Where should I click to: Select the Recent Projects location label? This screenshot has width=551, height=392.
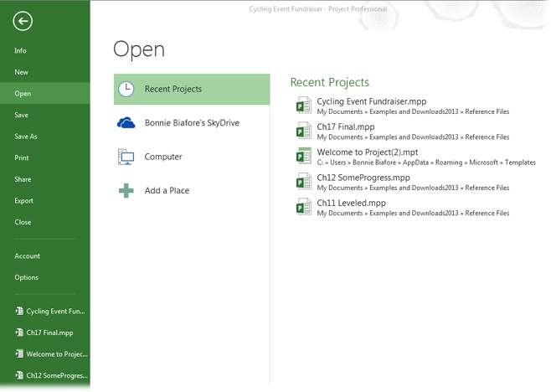(x=173, y=89)
